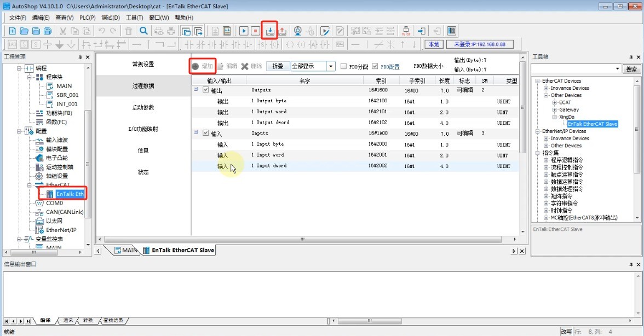Click the print preview icon
644x336 pixels.
159,31
